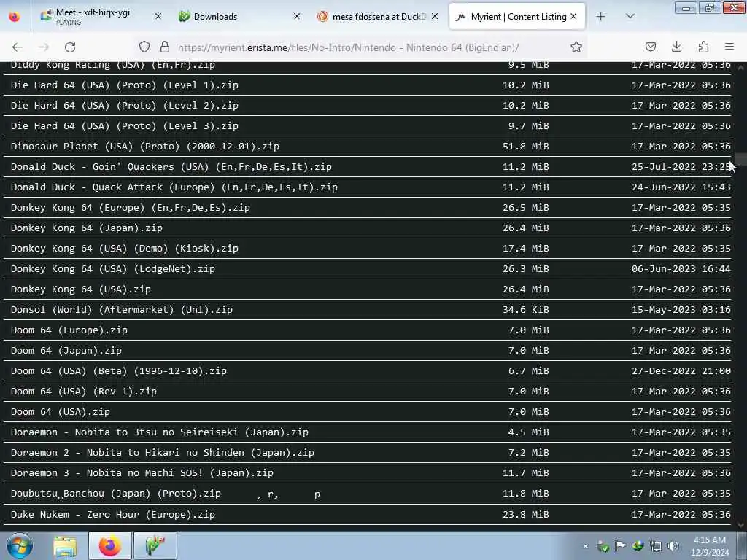
Task: Open the green arrow app on the taskbar
Action: click(155, 545)
